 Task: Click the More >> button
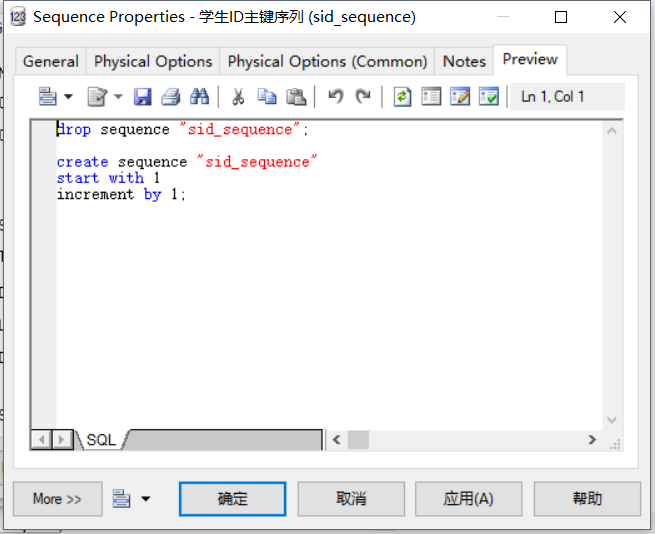click(58, 499)
